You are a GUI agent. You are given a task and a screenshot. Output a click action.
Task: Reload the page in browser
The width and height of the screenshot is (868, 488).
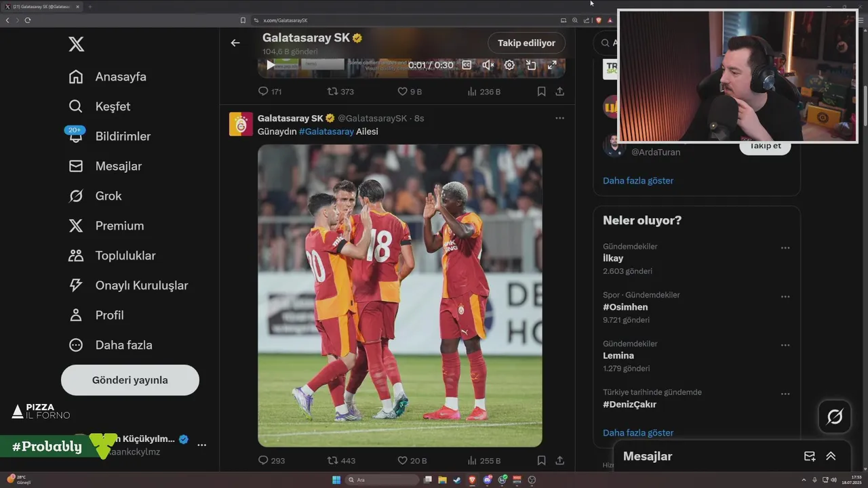[28, 20]
